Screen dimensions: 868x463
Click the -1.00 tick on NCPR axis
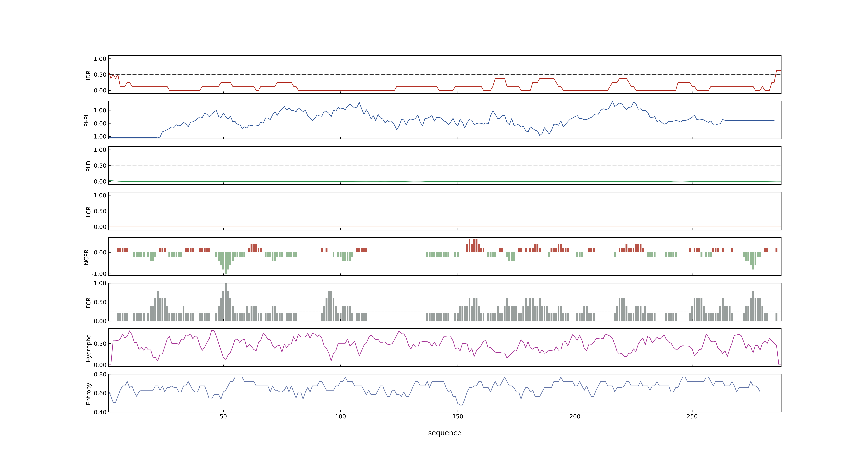(99, 274)
